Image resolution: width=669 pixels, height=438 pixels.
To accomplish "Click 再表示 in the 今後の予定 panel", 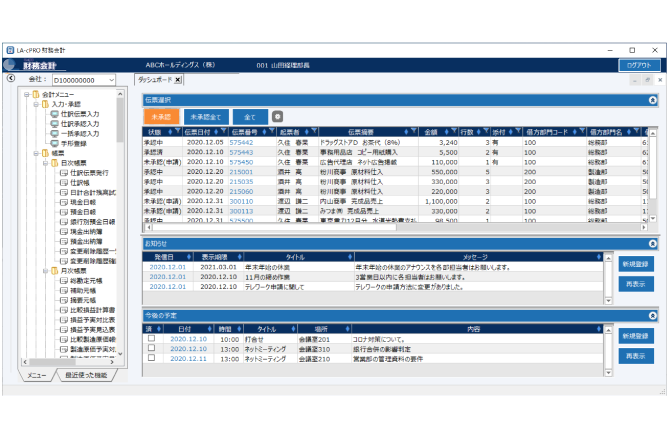I will coord(636,356).
